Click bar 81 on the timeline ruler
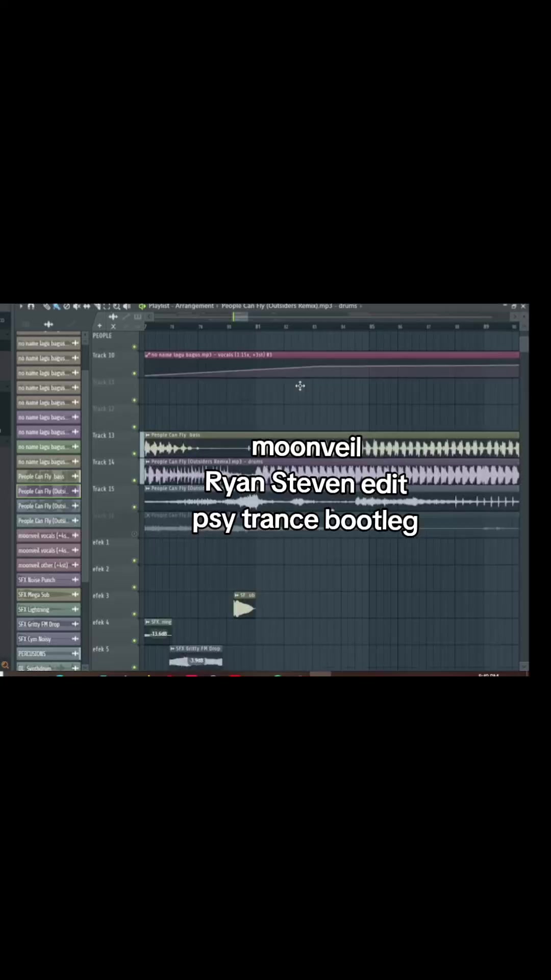This screenshot has width=551, height=980. pyautogui.click(x=258, y=327)
